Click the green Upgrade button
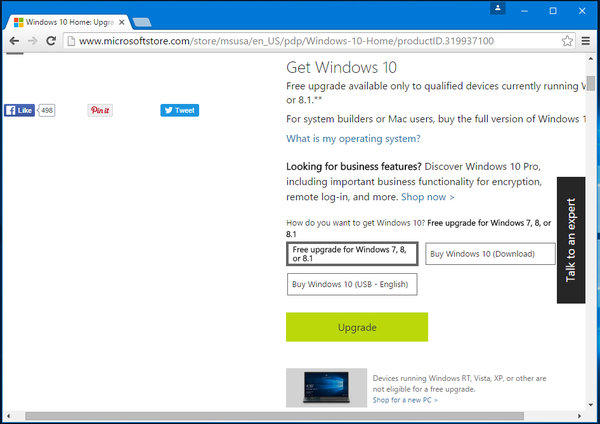Image resolution: width=600 pixels, height=424 pixels. [357, 327]
